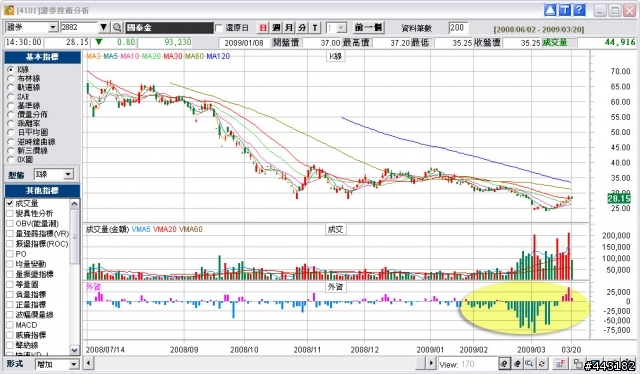Image resolution: width=640 pixels, height=374 pixels.
Task: Click the VMA20 legend label
Action: coord(164,229)
